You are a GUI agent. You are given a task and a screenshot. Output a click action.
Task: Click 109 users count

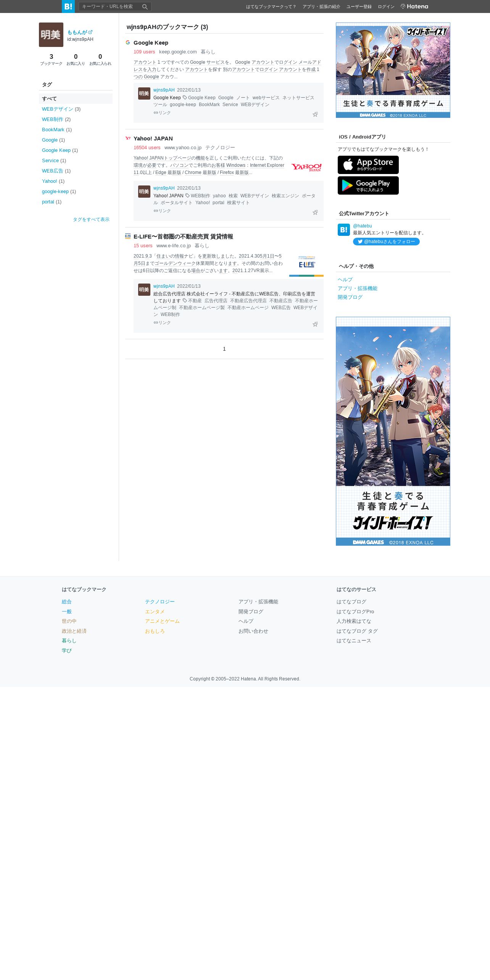coord(144,52)
